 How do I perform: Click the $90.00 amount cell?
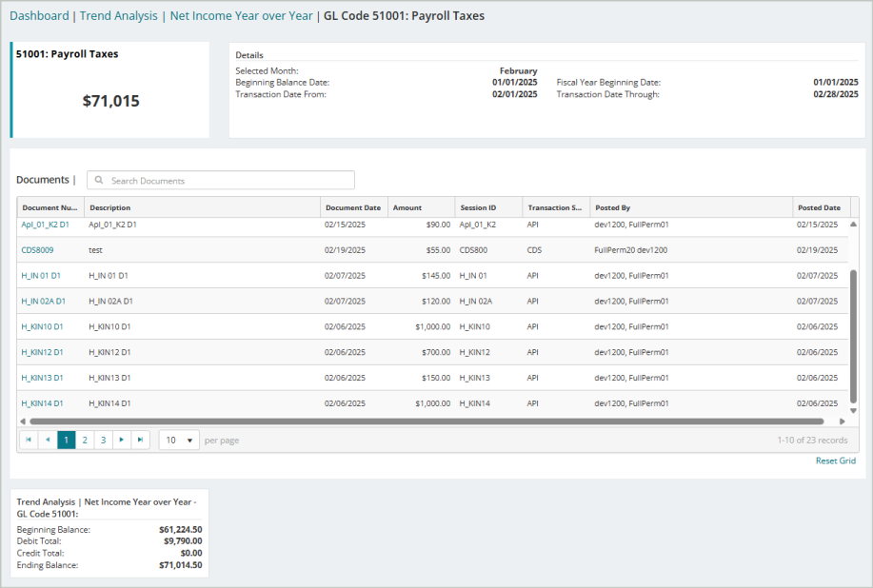pos(438,225)
